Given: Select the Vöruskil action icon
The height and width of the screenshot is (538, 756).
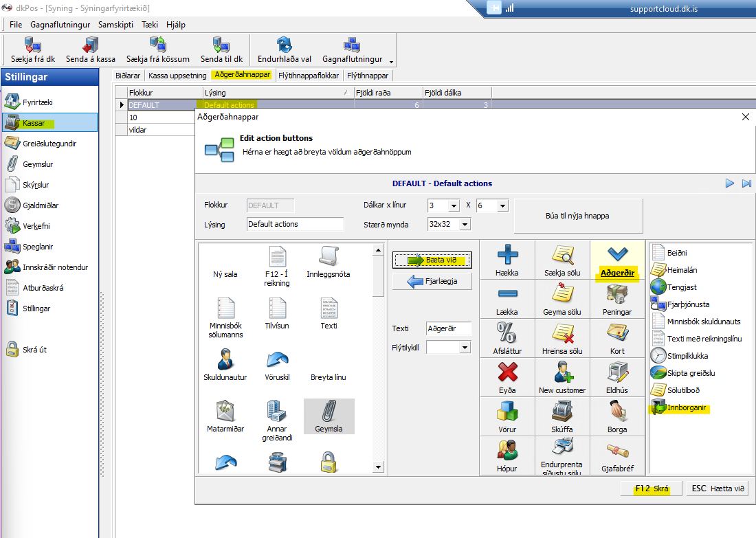Looking at the screenshot, I should pos(276,359).
